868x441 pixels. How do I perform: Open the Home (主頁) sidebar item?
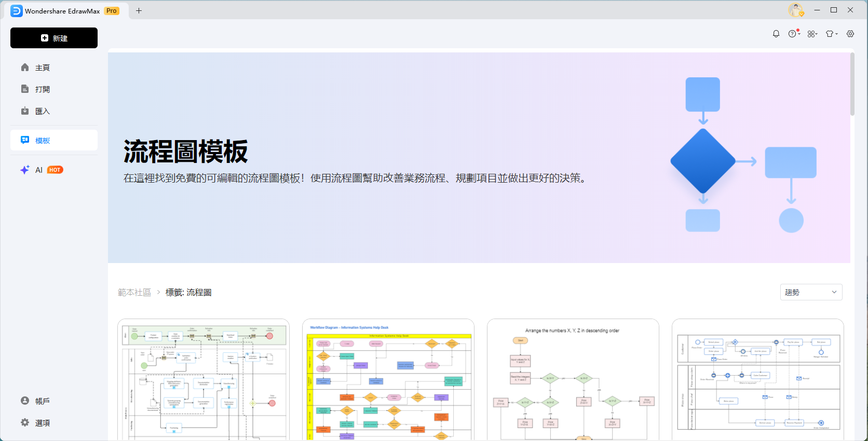point(54,67)
